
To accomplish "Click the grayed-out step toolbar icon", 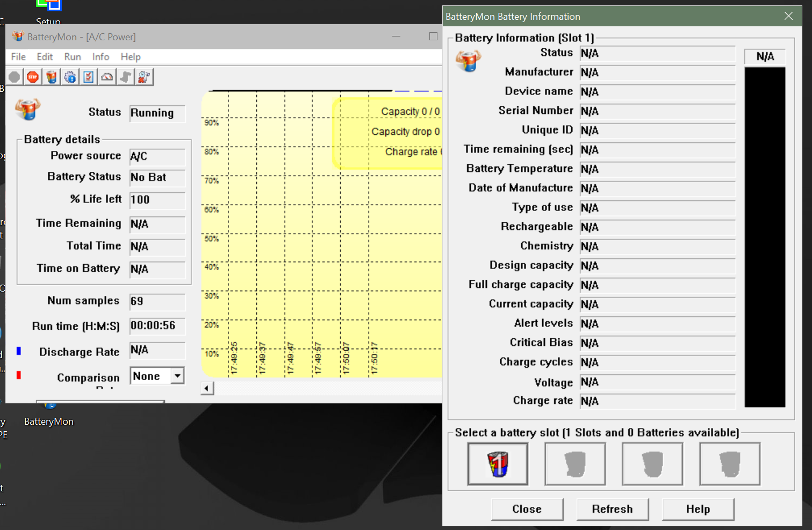I will point(125,77).
